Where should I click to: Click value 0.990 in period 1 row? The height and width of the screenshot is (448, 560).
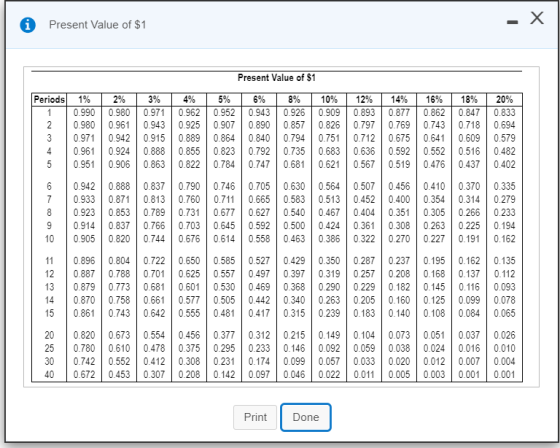(84, 113)
